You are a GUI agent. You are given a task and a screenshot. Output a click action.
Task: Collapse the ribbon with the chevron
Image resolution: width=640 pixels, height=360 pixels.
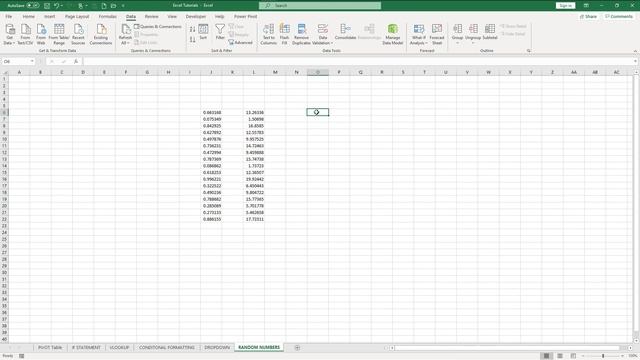click(x=635, y=51)
